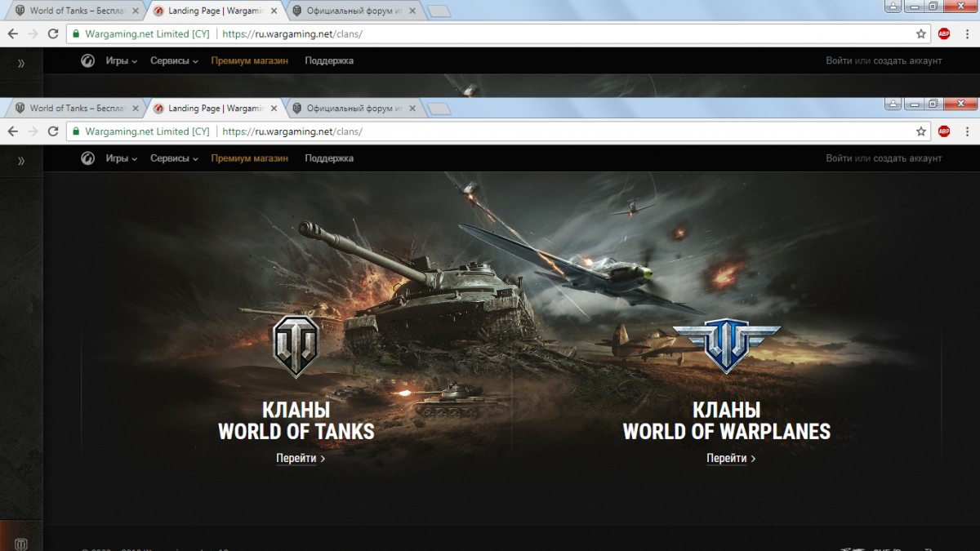
Task: Click создать аккаунт in the front window
Action: tap(907, 158)
